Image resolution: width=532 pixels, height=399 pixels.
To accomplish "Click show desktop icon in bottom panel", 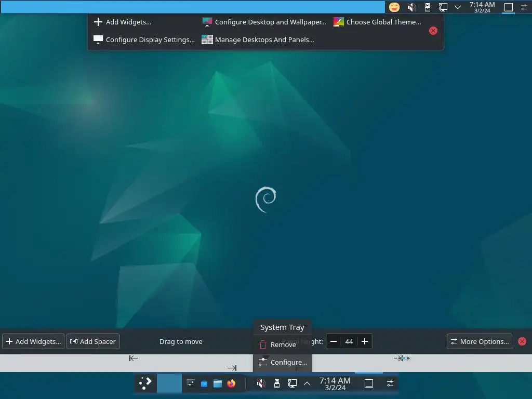I will point(369,383).
